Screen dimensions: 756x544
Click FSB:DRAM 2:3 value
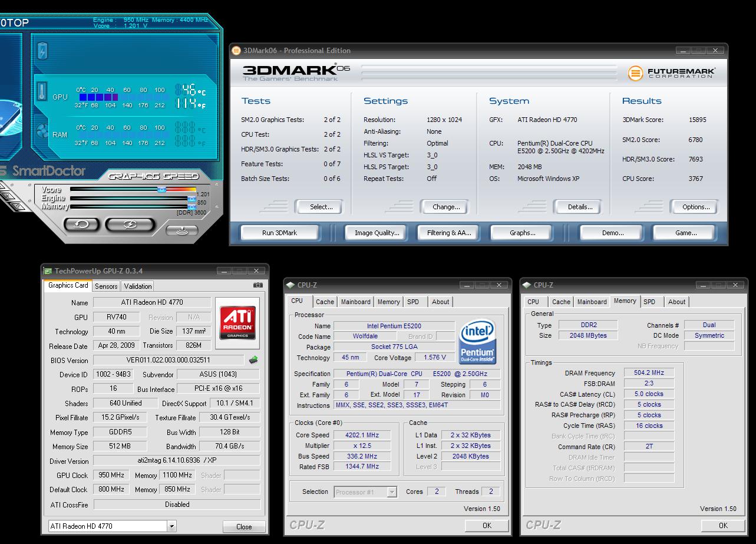tap(649, 384)
